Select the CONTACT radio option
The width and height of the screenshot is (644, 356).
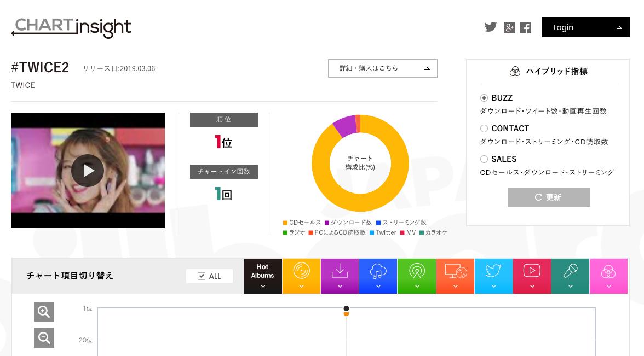484,129
